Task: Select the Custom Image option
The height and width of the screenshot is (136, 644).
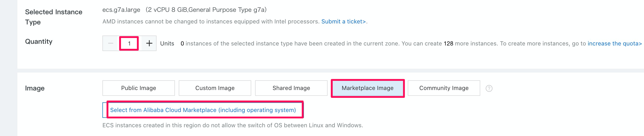Action: 215,88
